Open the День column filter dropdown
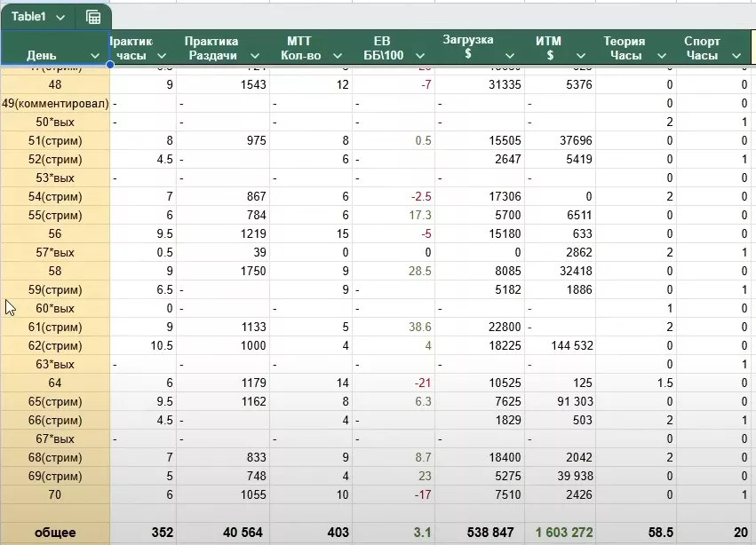This screenshot has height=545, width=756. coord(95,56)
